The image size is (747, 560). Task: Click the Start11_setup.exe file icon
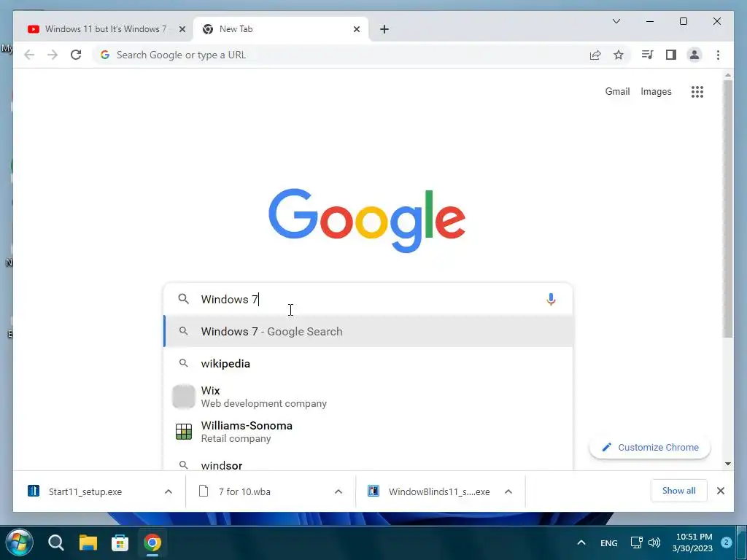34,491
